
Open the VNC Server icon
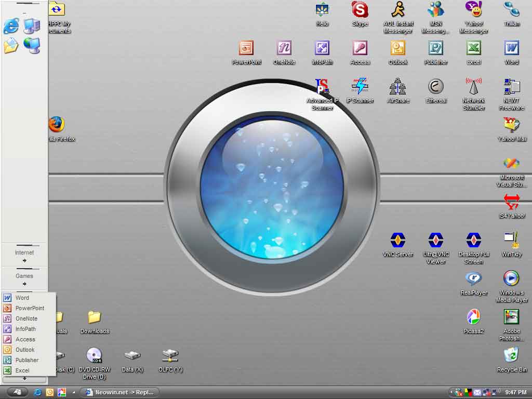(x=397, y=240)
